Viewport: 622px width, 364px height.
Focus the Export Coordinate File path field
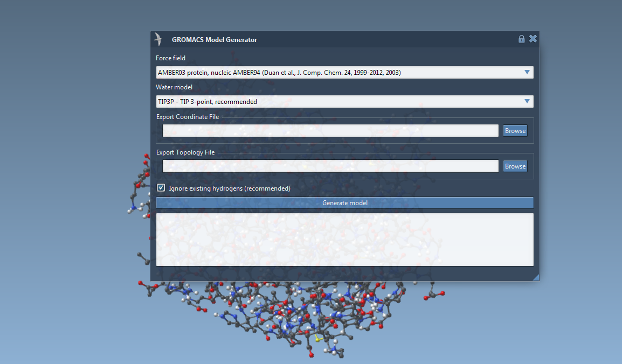330,131
